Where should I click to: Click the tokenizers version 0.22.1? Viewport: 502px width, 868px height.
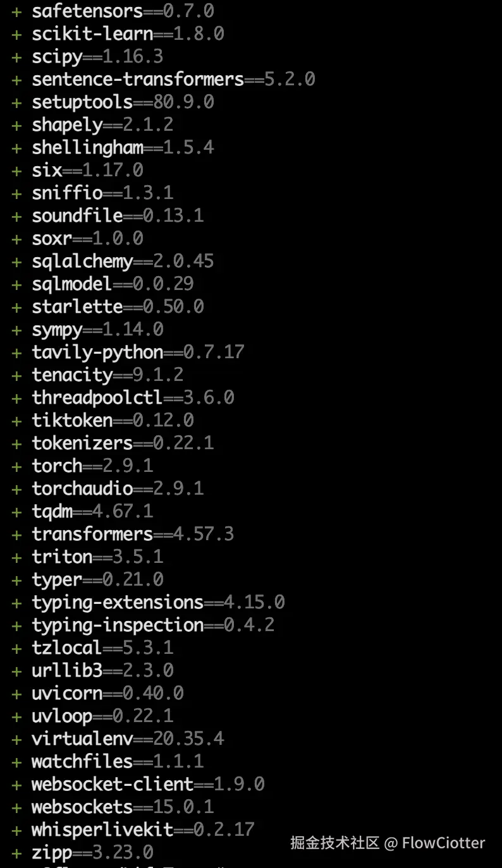click(183, 443)
